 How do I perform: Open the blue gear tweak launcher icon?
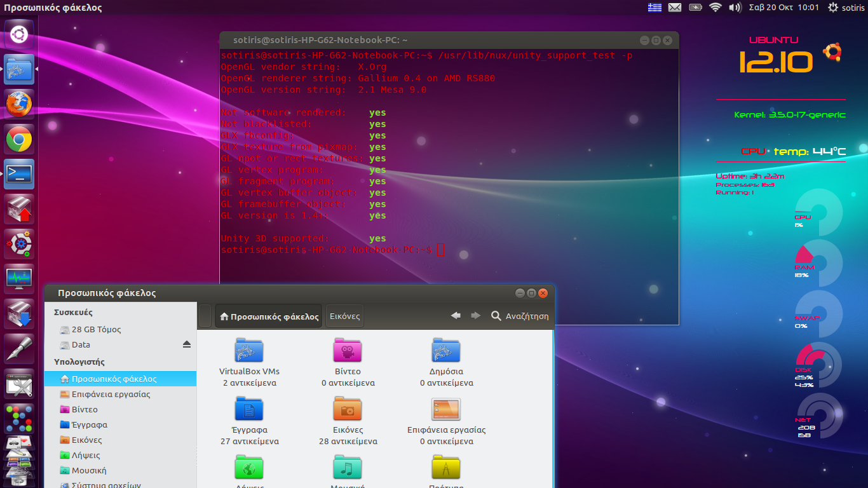19,244
